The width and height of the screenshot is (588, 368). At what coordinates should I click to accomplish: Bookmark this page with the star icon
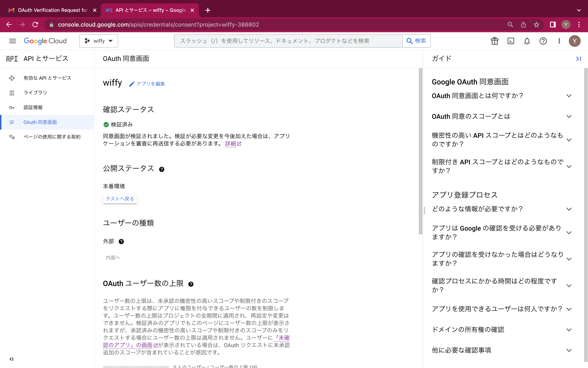pyautogui.click(x=536, y=25)
